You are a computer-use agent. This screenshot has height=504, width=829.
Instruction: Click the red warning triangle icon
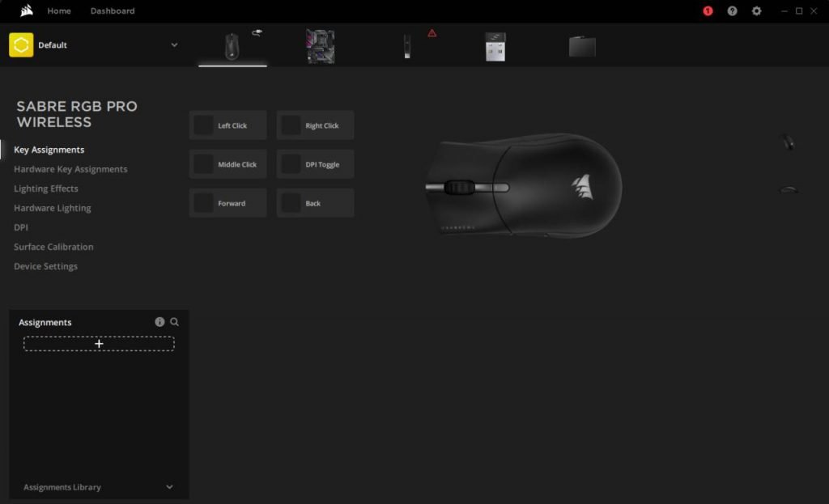(x=432, y=32)
